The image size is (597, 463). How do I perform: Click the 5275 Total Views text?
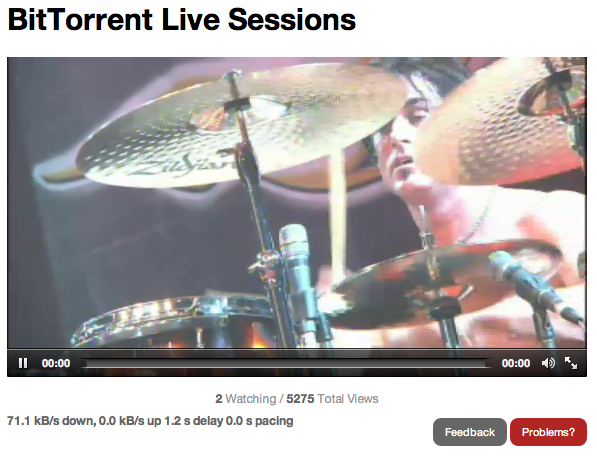[332, 399]
